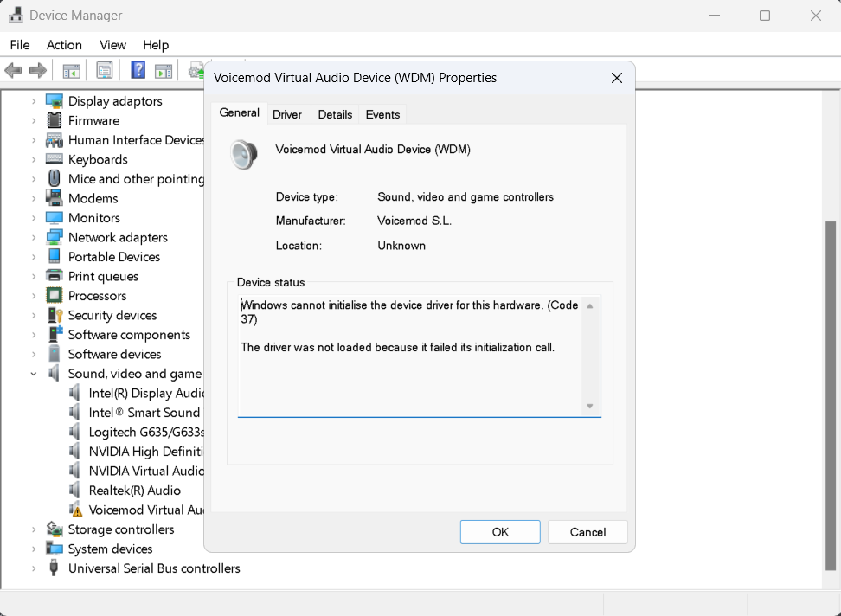Expand the Display adaptors category
The image size is (841, 616).
pyautogui.click(x=34, y=101)
